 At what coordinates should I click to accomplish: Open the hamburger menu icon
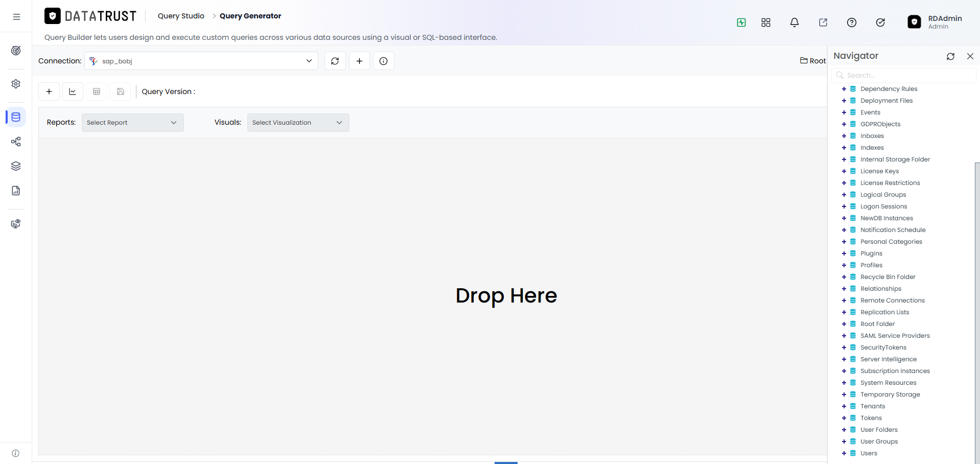click(x=16, y=17)
